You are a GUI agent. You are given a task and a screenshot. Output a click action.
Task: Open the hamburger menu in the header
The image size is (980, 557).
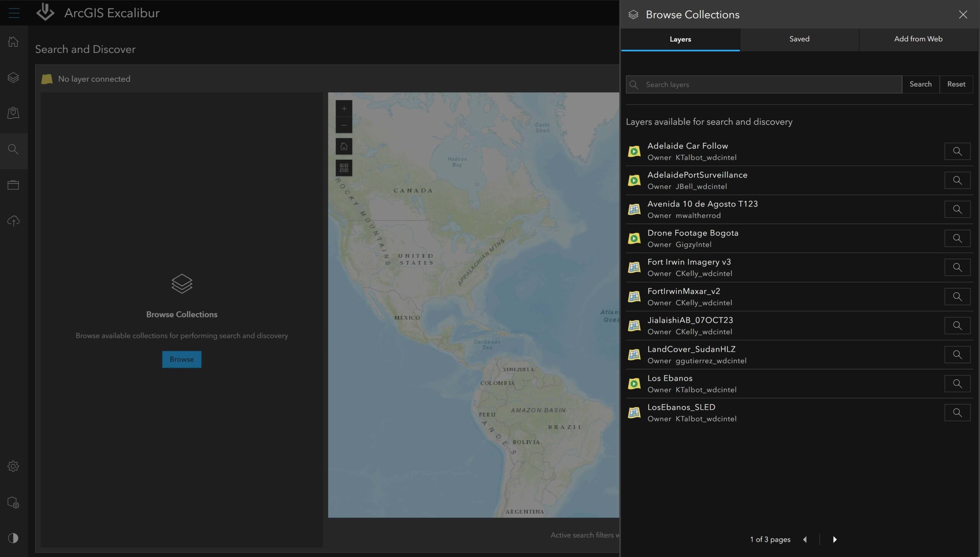[x=14, y=13]
